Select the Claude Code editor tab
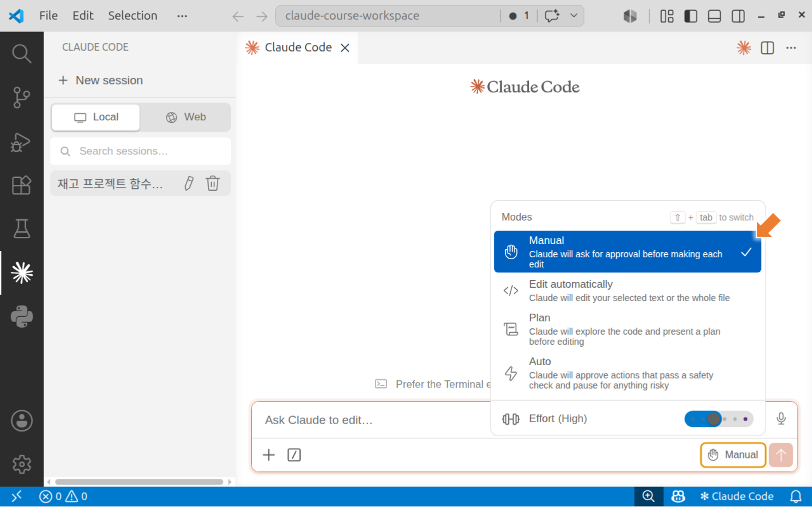812x507 pixels. tap(298, 47)
